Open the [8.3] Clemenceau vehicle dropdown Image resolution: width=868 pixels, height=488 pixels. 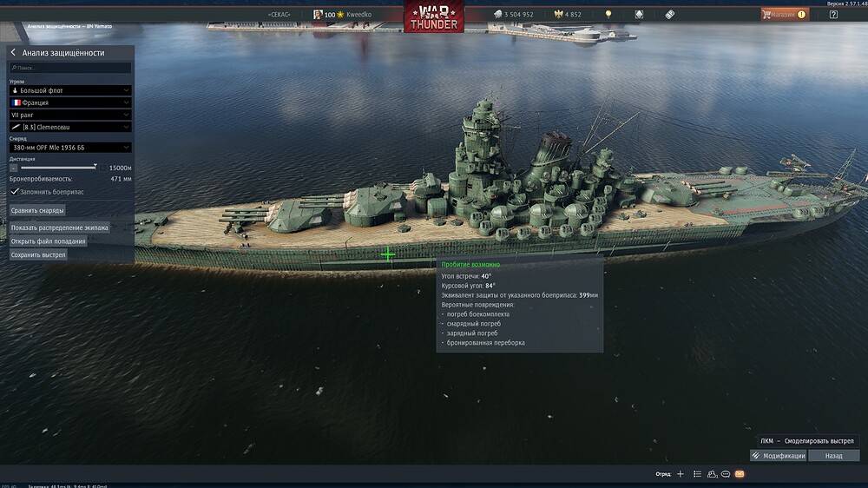tap(70, 127)
